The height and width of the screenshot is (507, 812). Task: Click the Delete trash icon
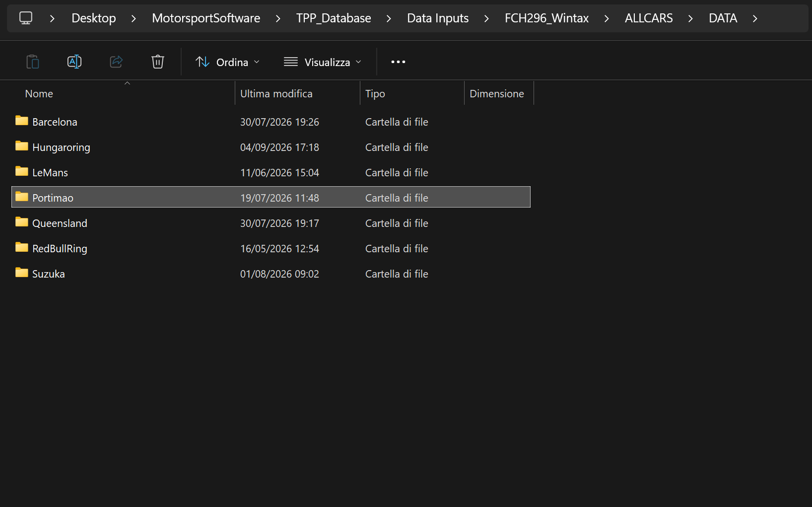[x=158, y=62]
